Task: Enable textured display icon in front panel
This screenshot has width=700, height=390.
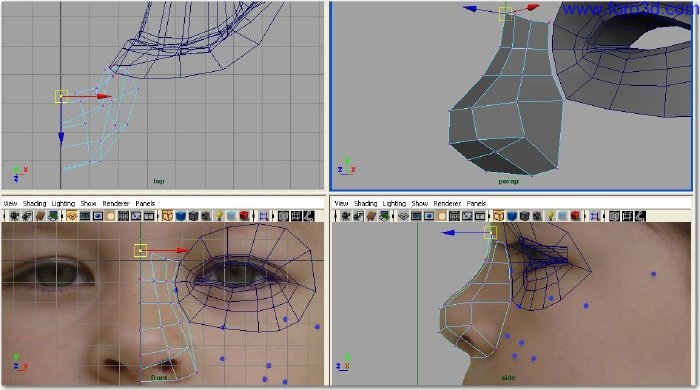Action: click(206, 216)
